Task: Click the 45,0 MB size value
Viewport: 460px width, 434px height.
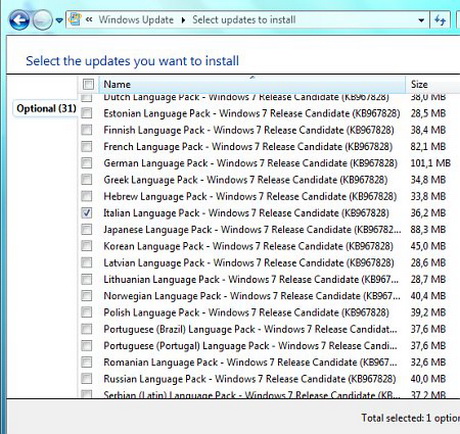Action: (x=428, y=246)
